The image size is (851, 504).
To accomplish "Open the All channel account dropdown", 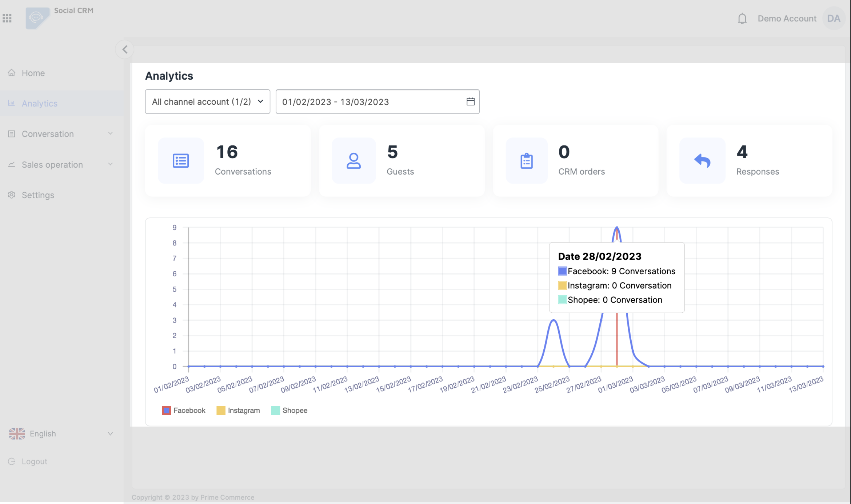I will point(207,102).
